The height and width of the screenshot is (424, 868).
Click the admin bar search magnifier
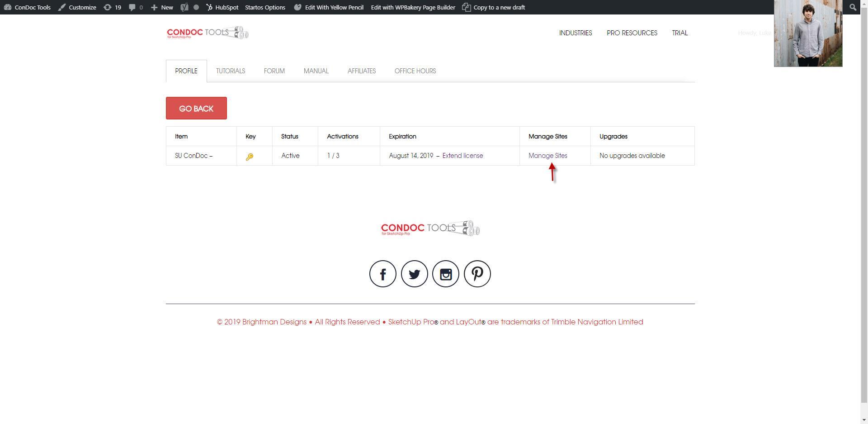click(x=853, y=7)
